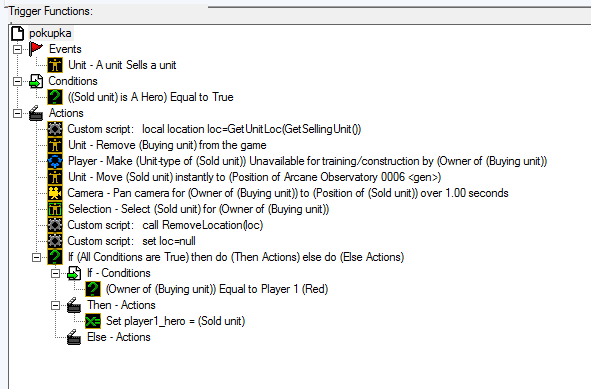591x389 pixels.
Task: Collapse the If/Then/Else action block
Action: 36,257
